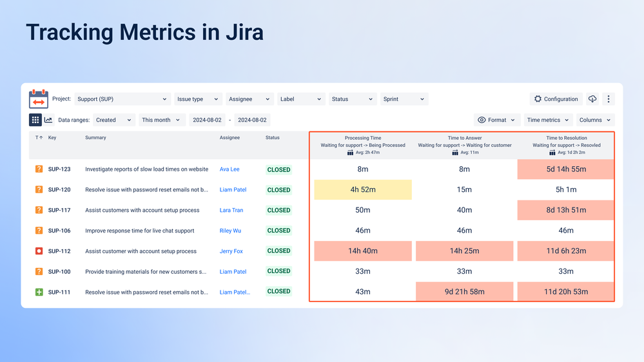Image resolution: width=644 pixels, height=362 pixels.
Task: Click the red bug icon for SUP-112
Action: (39, 251)
